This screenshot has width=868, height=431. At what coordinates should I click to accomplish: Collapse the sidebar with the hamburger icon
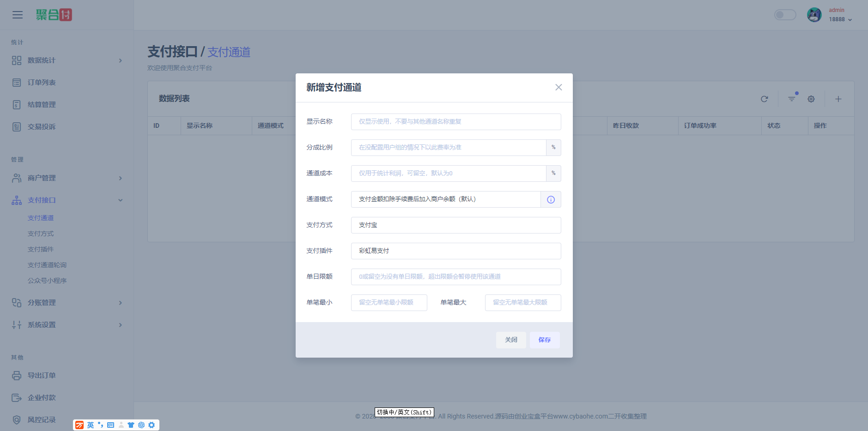pyautogui.click(x=18, y=15)
